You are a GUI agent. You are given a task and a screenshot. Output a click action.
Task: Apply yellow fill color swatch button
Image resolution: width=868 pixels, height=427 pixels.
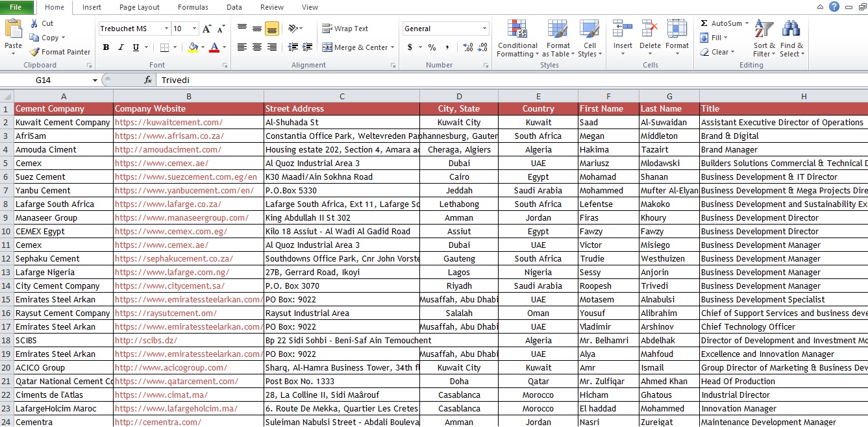192,47
